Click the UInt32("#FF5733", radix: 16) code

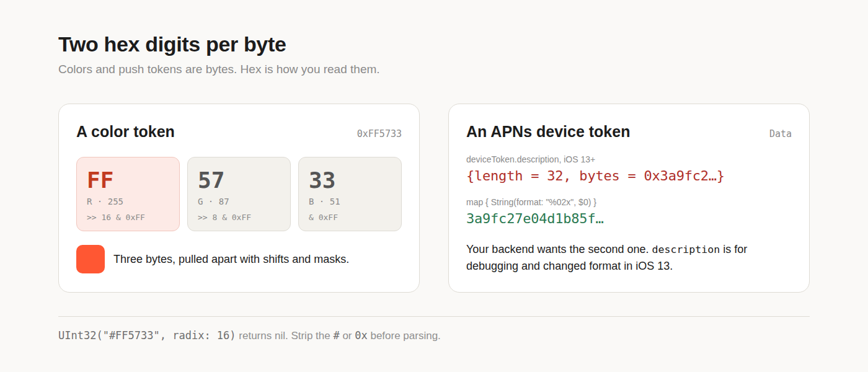click(147, 335)
